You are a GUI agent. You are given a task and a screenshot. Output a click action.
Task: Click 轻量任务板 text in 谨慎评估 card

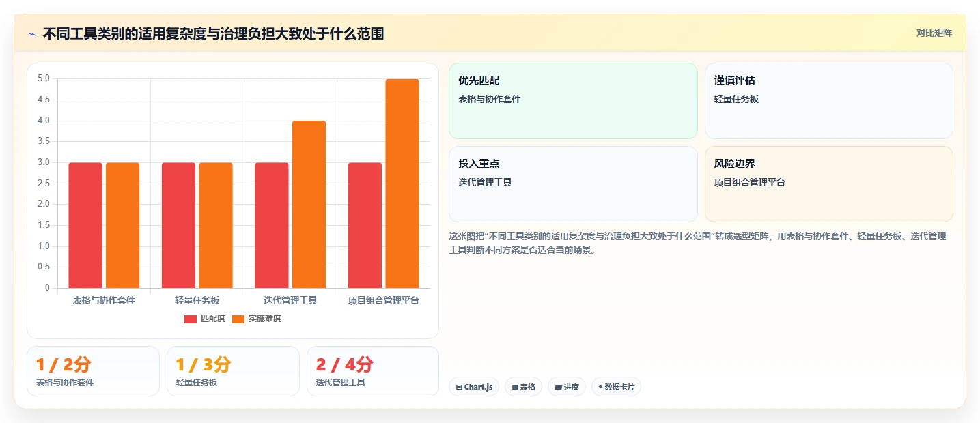click(736, 99)
